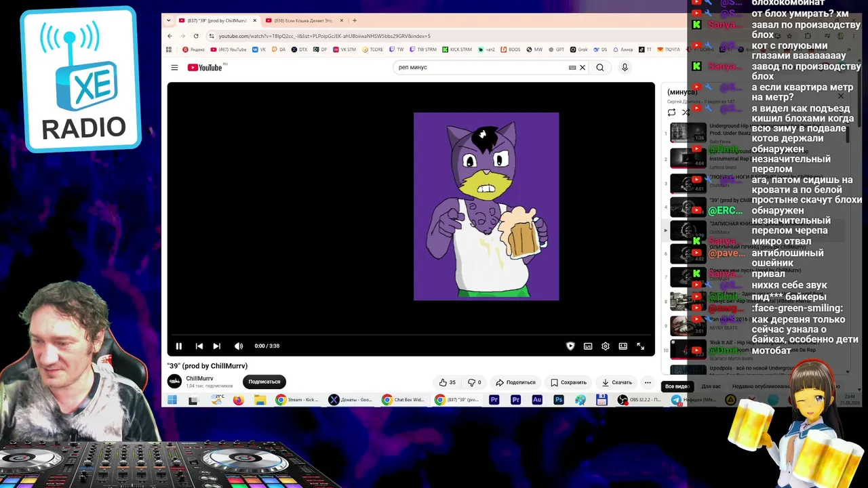Go back in browser history

click(170, 36)
